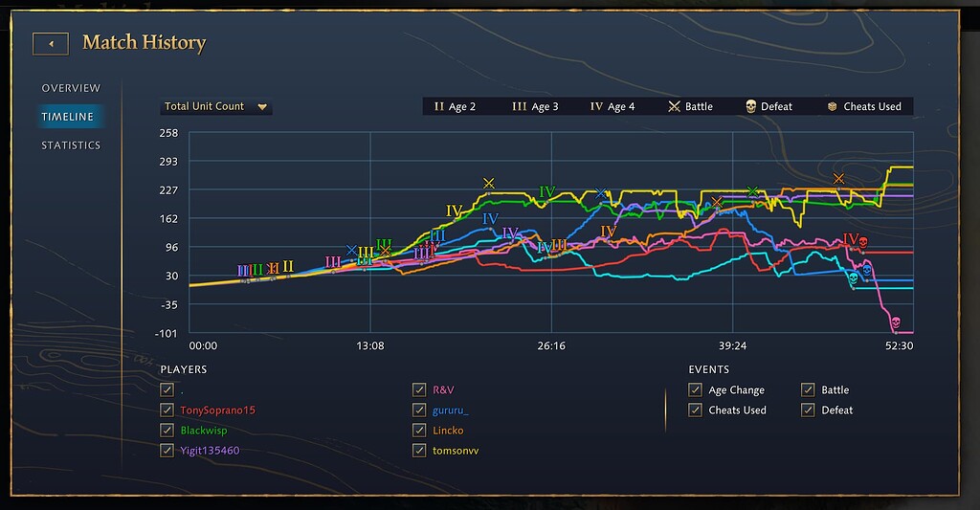Toggle the Age Change events checkbox
This screenshot has height=510, width=980.
[x=696, y=390]
